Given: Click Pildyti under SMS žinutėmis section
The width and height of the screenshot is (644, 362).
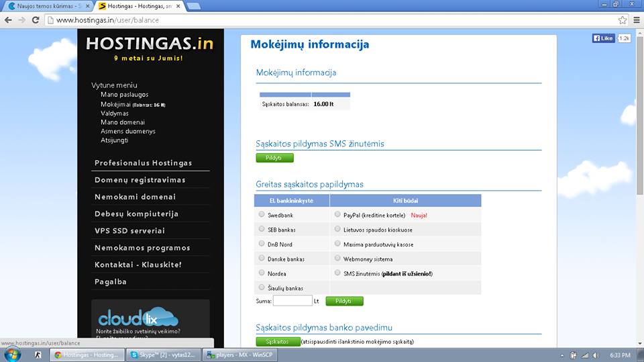Looking at the screenshot, I should tap(274, 158).
